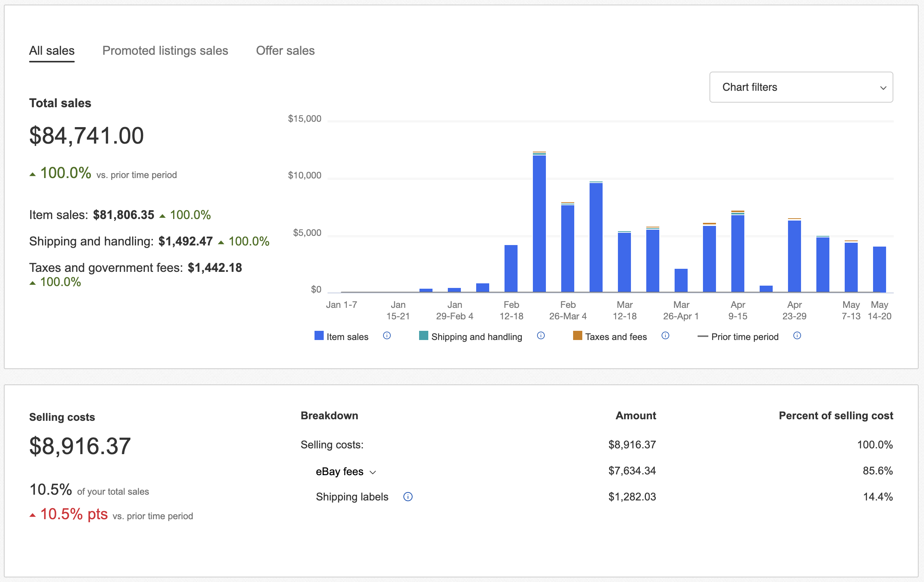924x582 pixels.
Task: Click the blue Item sales legend swatch
Action: (x=319, y=335)
